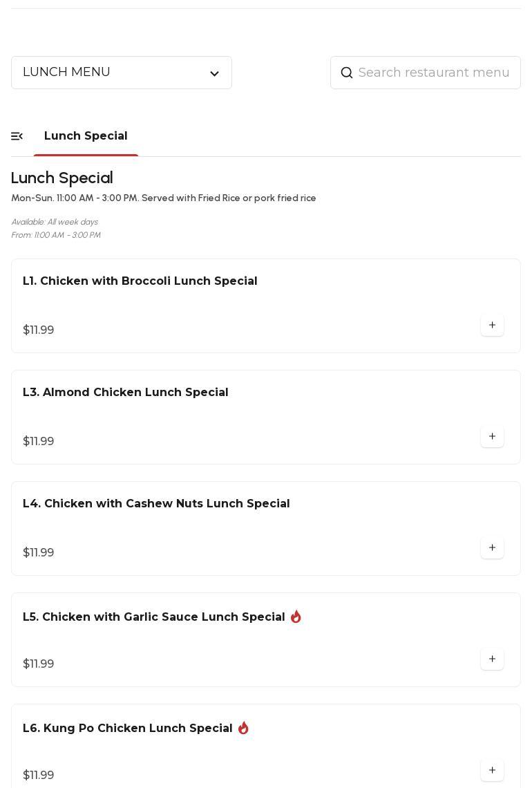This screenshot has height=788, width=532.
Task: View L6. Kung Po Chicken Lunch Special
Action: click(x=127, y=729)
